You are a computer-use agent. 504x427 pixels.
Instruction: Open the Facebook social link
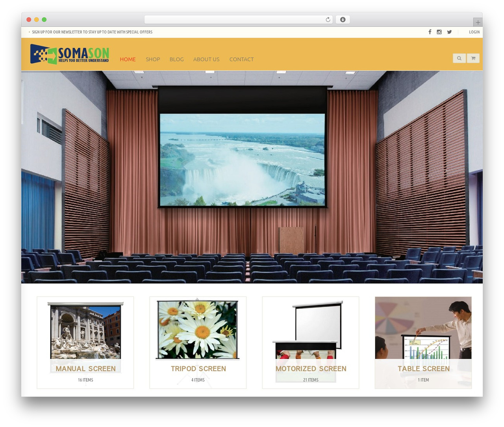pos(430,32)
